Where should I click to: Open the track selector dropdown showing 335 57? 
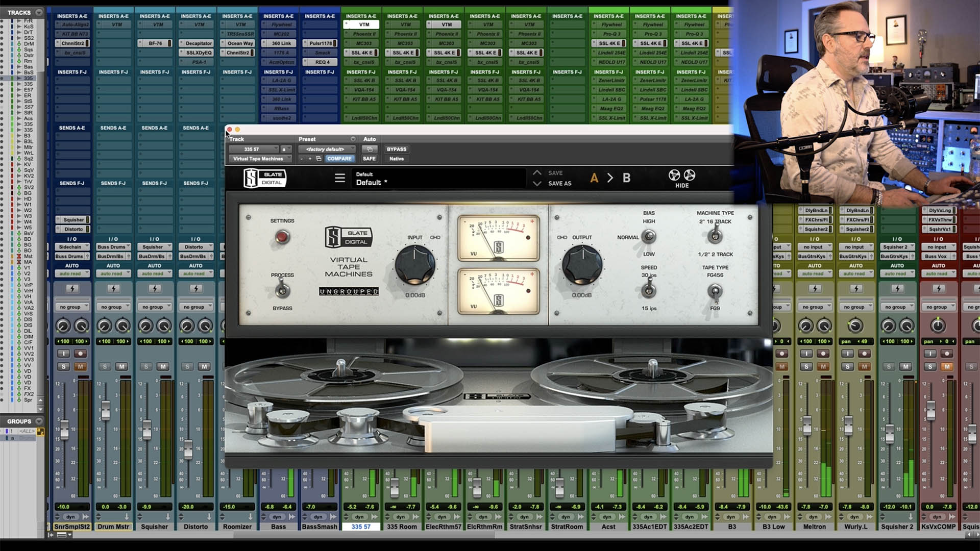(254, 149)
